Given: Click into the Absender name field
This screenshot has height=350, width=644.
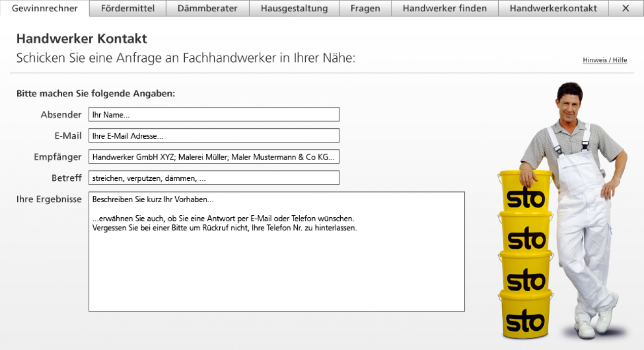Looking at the screenshot, I should pos(214,114).
